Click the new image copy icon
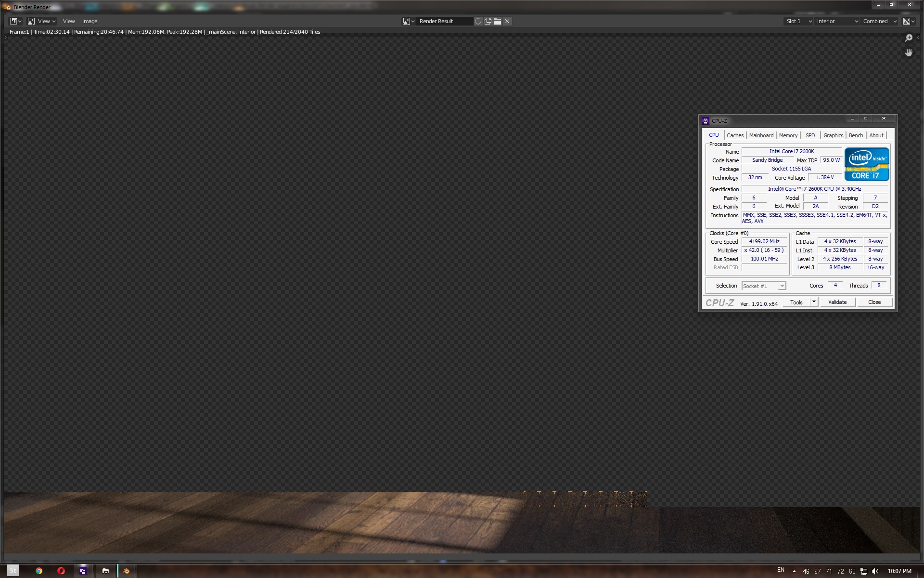This screenshot has height=578, width=924. tap(488, 21)
